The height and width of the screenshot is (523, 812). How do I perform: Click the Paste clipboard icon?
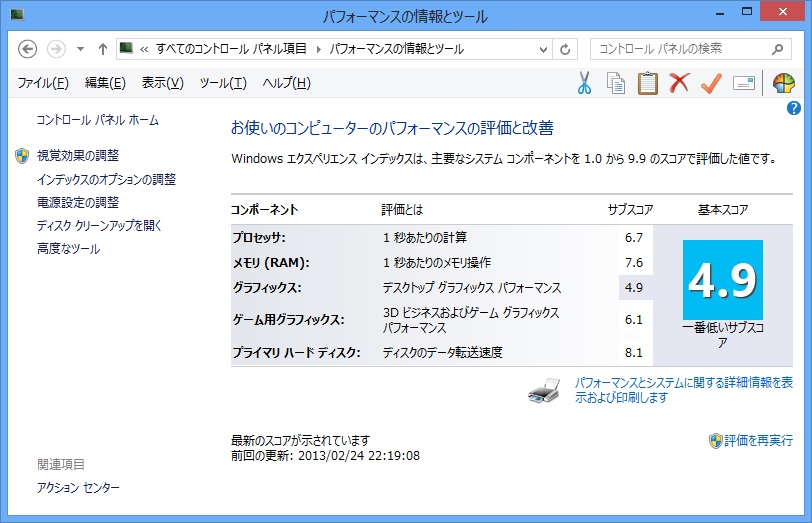tap(647, 83)
